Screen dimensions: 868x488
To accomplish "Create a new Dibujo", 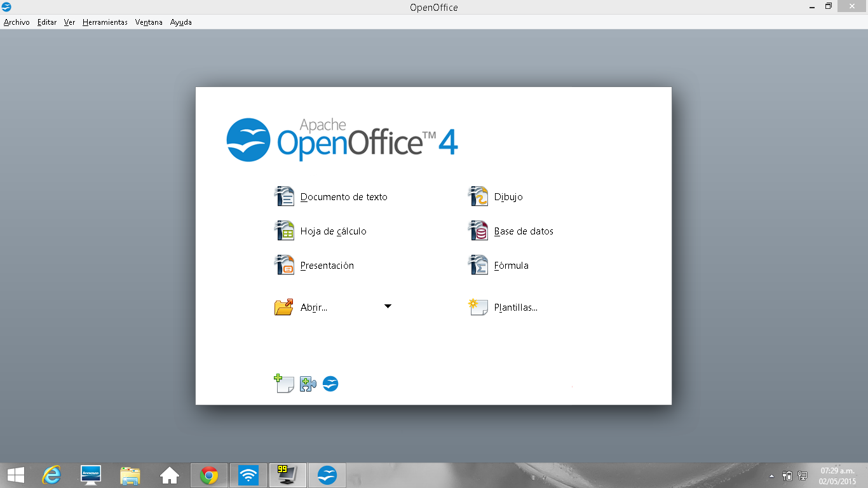I will 508,197.
